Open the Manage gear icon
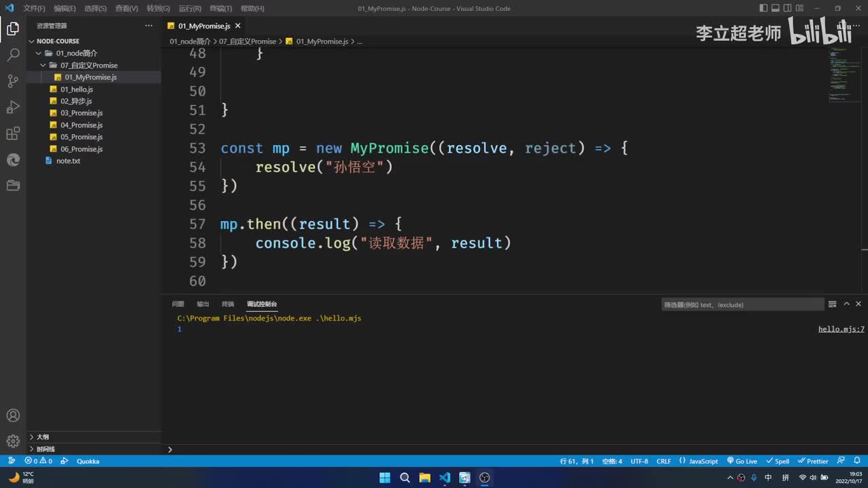Viewport: 868px width, 488px height. (x=13, y=441)
